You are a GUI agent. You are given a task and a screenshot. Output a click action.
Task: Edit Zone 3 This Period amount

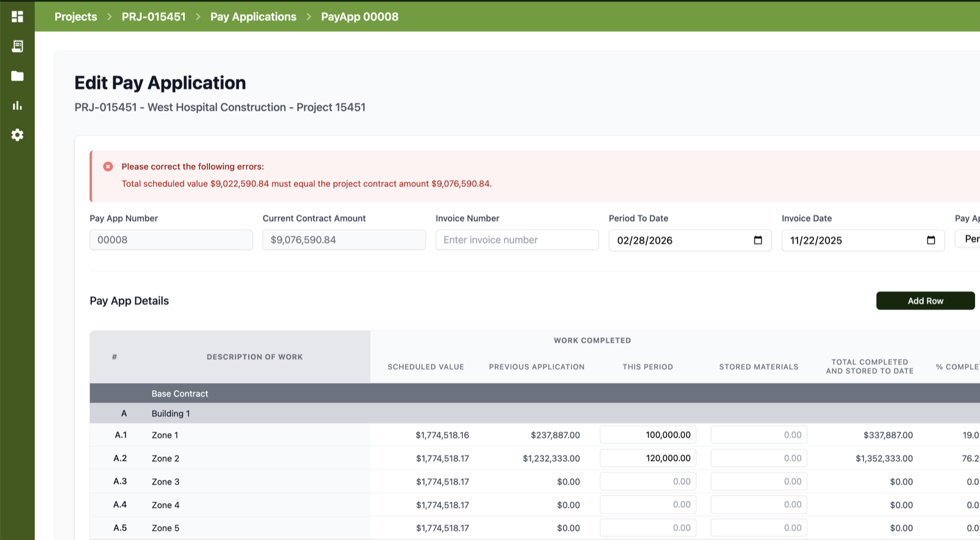click(648, 481)
